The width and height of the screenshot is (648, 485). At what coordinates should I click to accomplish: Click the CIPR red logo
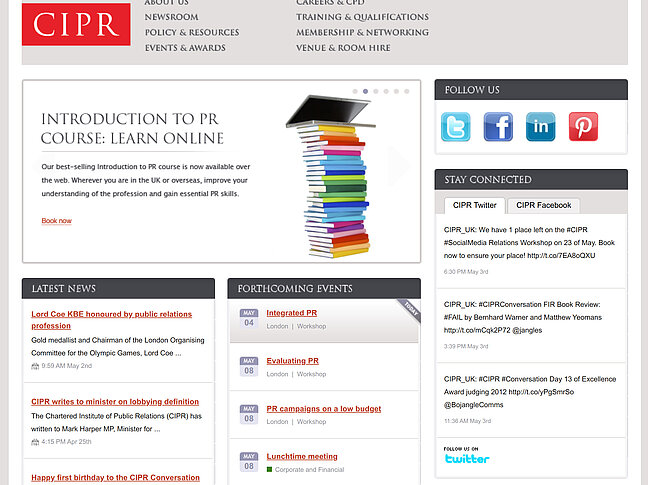point(77,23)
